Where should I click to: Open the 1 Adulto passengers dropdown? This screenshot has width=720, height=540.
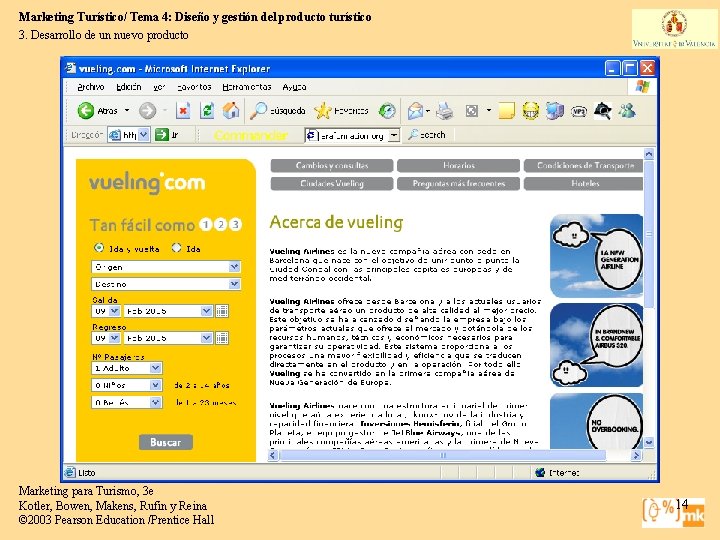(x=156, y=368)
